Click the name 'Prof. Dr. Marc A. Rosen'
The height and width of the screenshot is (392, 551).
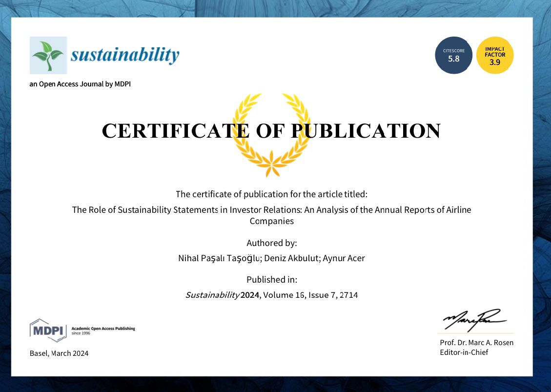click(476, 342)
